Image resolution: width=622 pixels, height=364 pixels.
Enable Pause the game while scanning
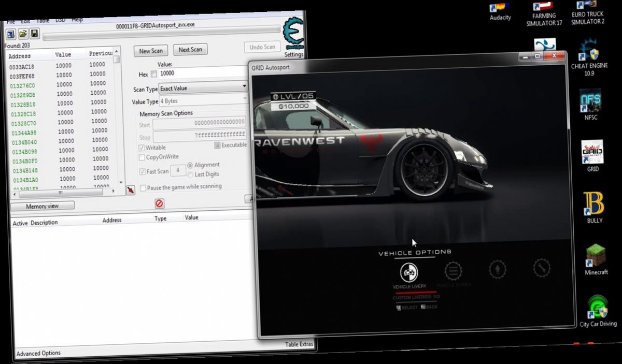[x=143, y=188]
